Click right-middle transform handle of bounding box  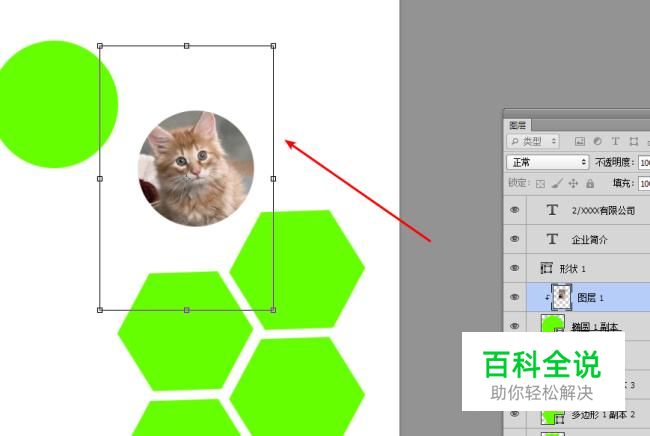click(x=273, y=179)
